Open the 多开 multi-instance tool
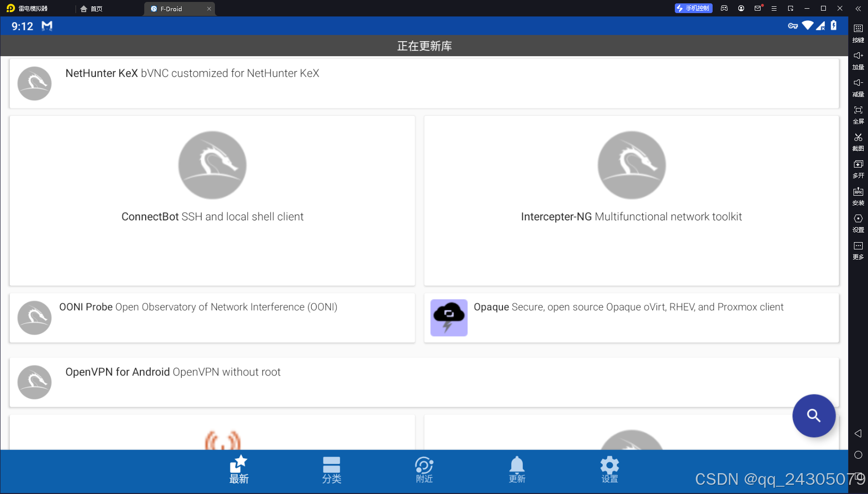 pos(858,169)
